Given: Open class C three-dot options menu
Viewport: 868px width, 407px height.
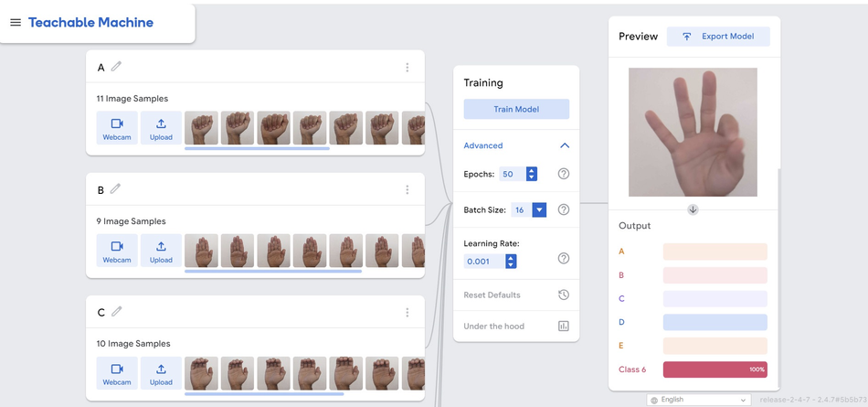Looking at the screenshot, I should click(x=407, y=312).
